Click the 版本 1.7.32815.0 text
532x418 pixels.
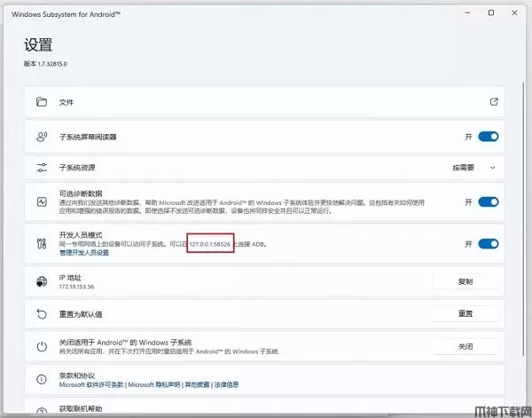45,64
